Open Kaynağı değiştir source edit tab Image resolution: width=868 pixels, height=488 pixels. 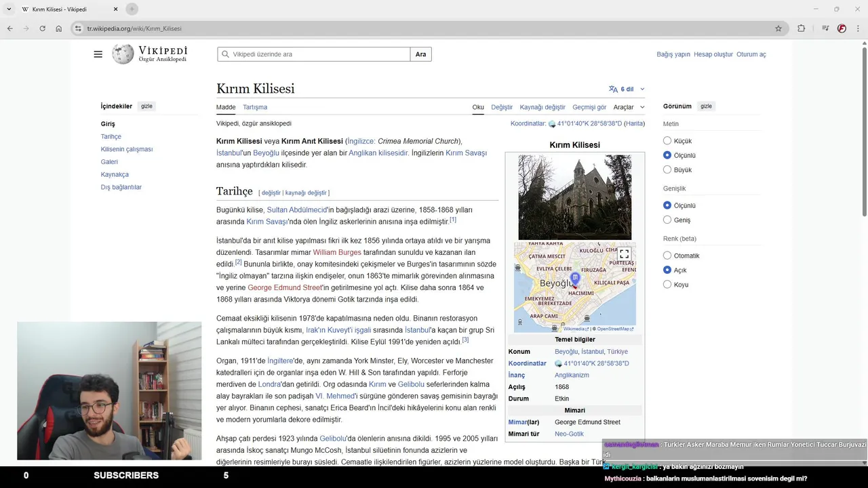coord(542,107)
